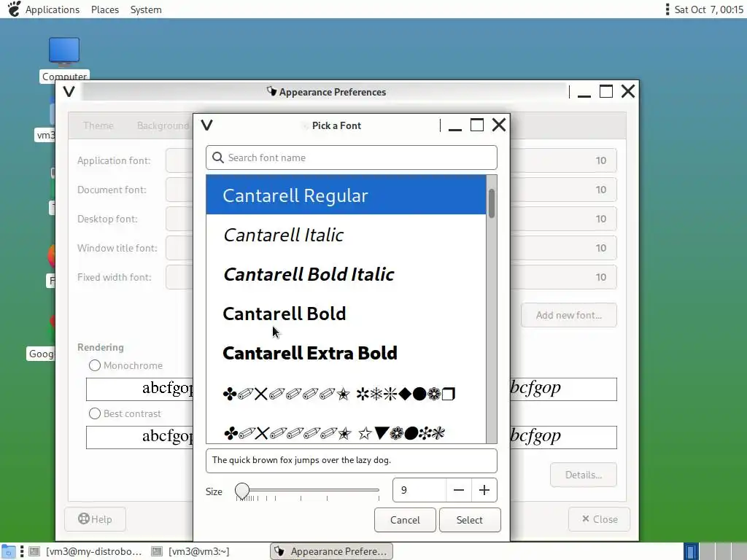Click Cancel in Pick a Font dialog

[x=405, y=520]
